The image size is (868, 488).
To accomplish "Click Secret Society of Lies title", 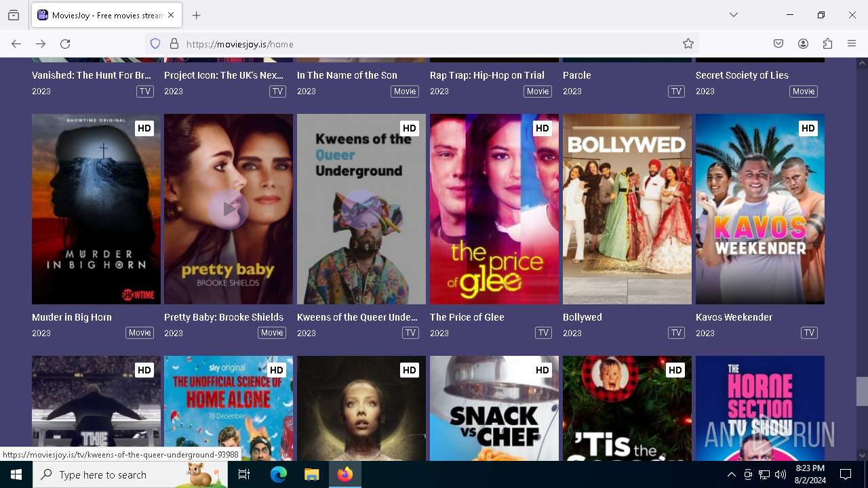I will click(x=742, y=75).
